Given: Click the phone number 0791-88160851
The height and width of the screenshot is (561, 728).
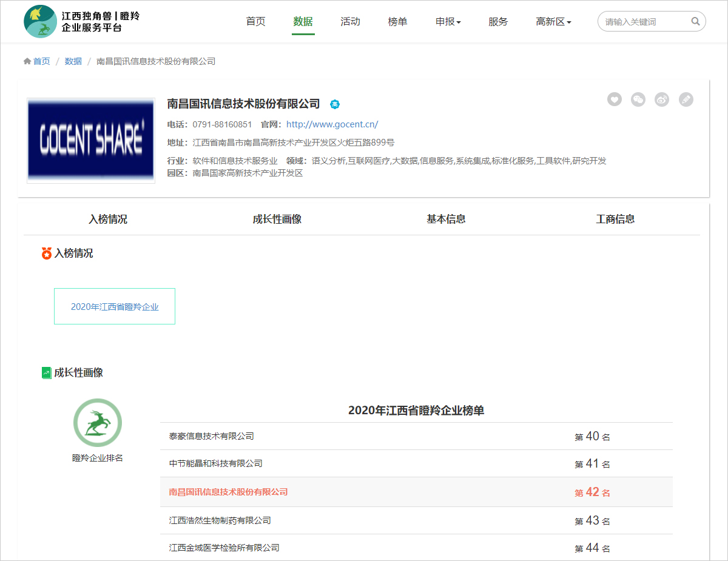Looking at the screenshot, I should 222,124.
